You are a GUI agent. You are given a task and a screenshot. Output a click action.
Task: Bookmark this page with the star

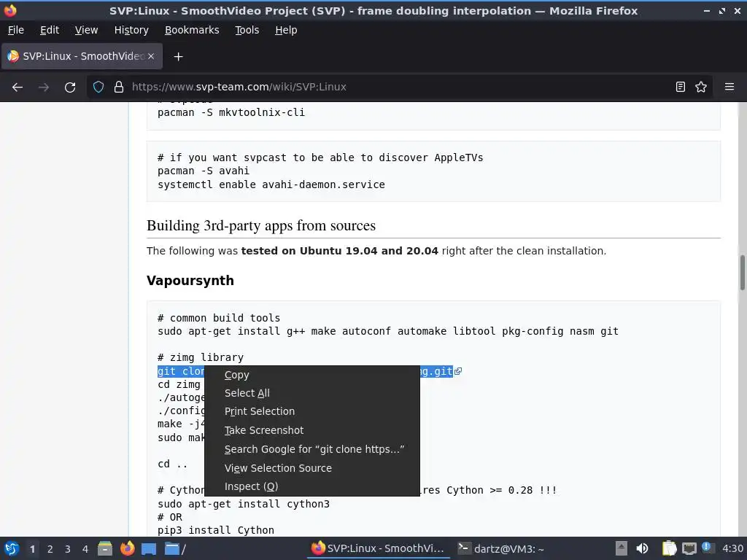coord(701,87)
